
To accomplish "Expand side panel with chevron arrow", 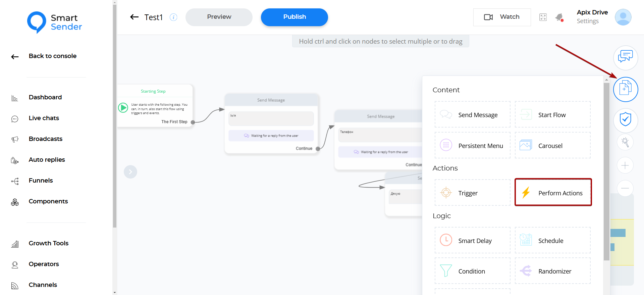I will pos(130,172).
